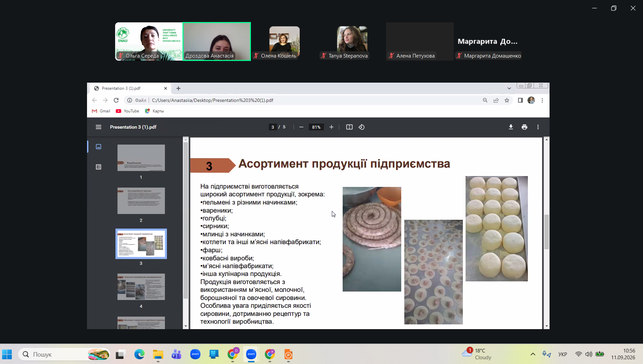Click the print icon in PDF toolbar
Viewport: 643px width, 364px height.
pos(524,127)
